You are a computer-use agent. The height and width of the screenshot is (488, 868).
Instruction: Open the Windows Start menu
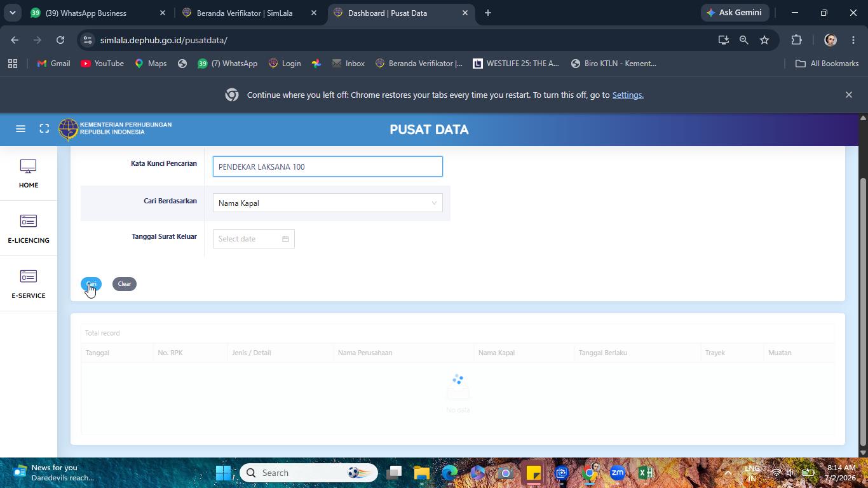[223, 473]
